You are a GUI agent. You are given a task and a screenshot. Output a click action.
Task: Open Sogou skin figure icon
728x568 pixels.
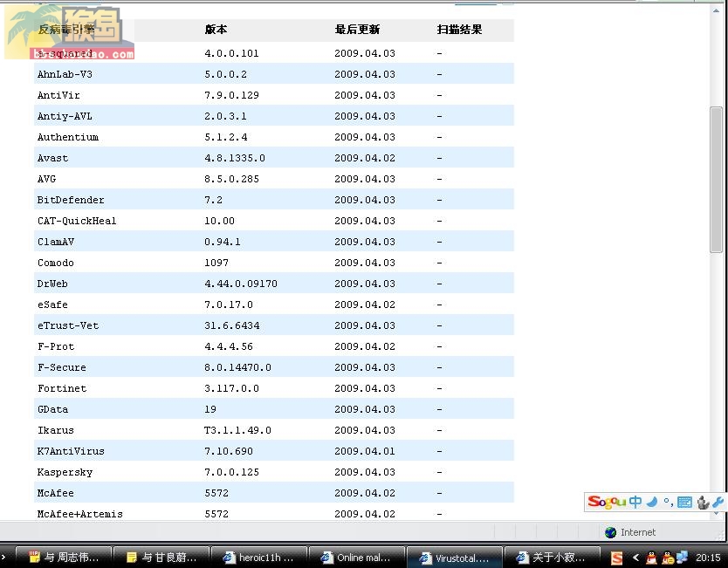[x=703, y=502]
